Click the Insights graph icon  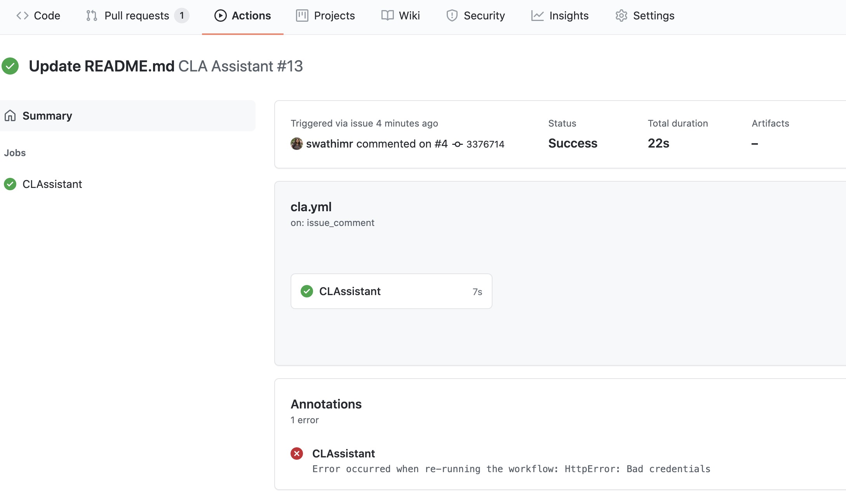coord(537,16)
